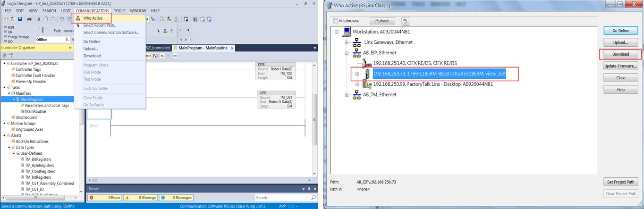Image resolution: width=644 pixels, height=209 pixels.
Task: Click the error icon in Errors panel
Action: [x=92, y=198]
